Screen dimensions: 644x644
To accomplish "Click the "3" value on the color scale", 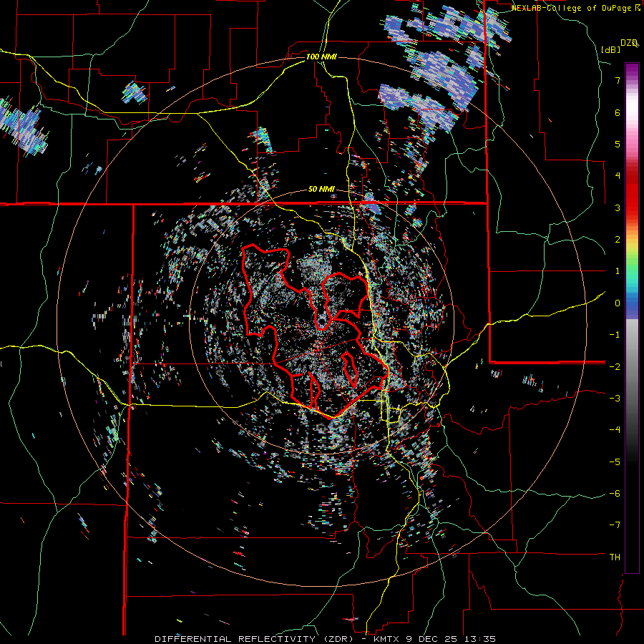I will point(618,208).
